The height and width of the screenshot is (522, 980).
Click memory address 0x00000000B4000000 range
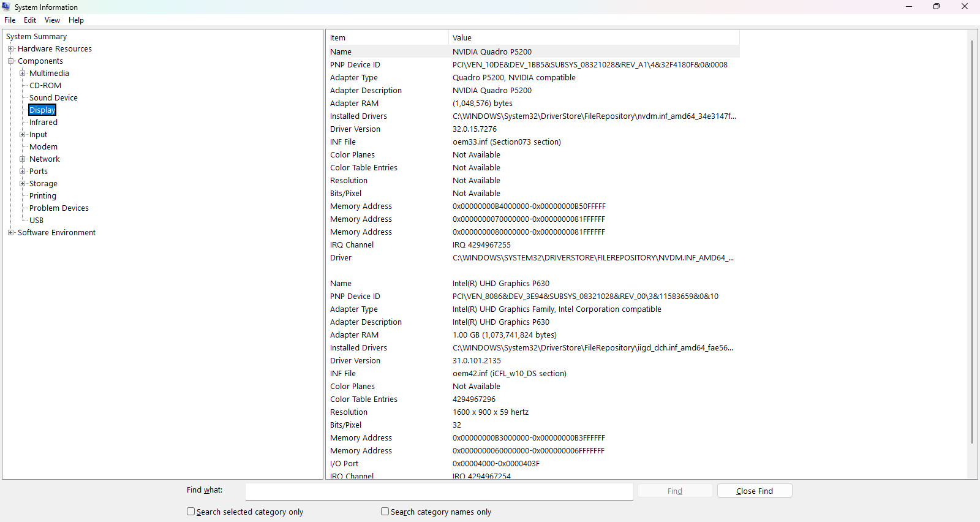pyautogui.click(x=529, y=206)
